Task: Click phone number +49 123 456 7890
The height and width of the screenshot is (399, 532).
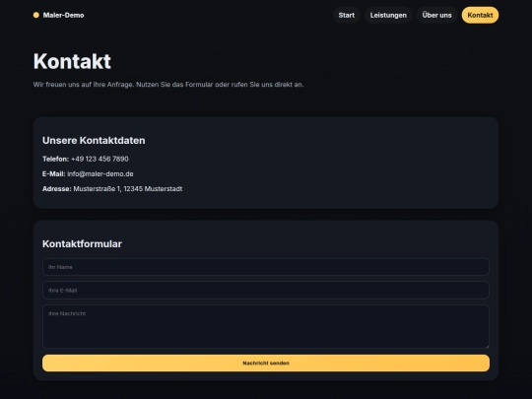Action: click(x=100, y=159)
